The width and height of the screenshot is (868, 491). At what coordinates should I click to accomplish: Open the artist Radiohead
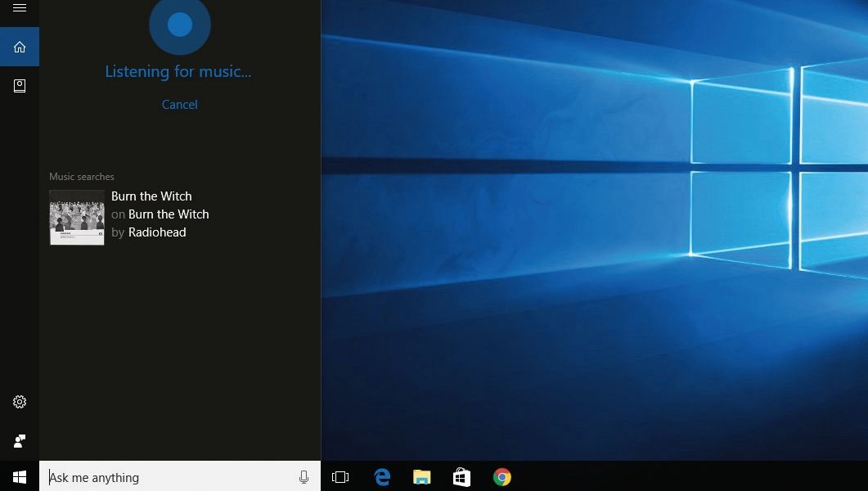coord(157,232)
